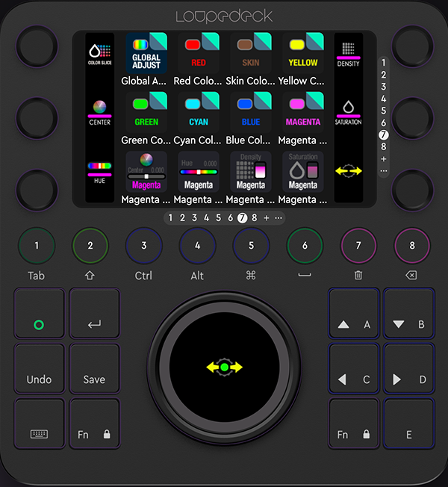Open side pager more options ellipsis
Viewport: 448px width, 487px height.
pos(384,171)
